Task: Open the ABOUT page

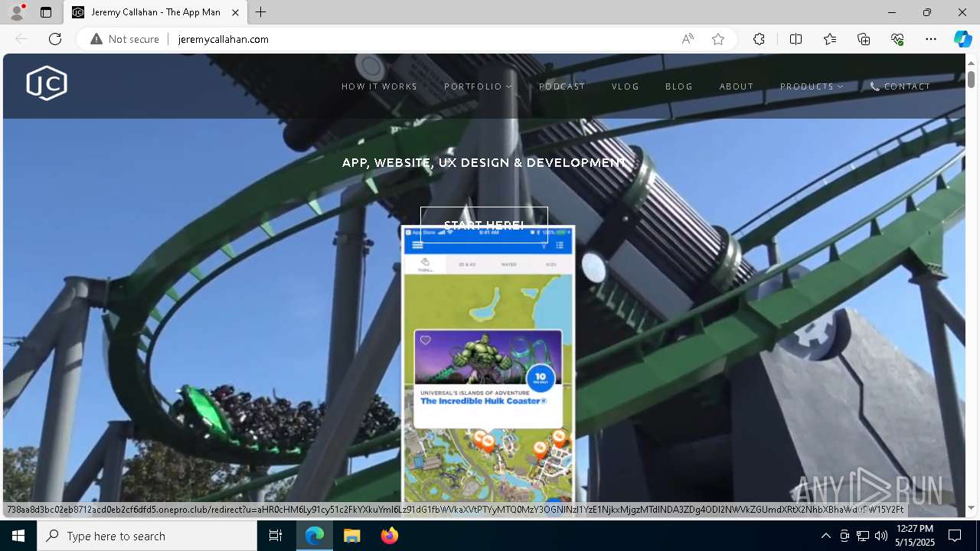Action: [737, 86]
